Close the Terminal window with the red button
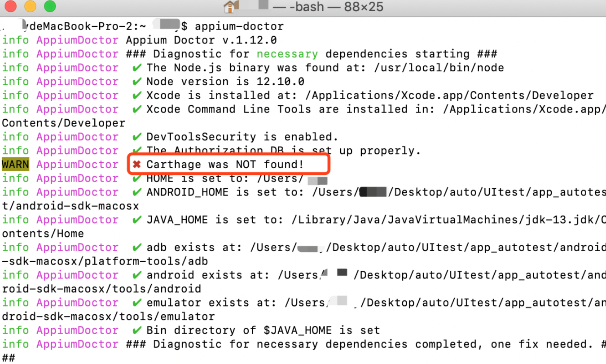Image resolution: width=606 pixels, height=364 pixels. coord(10,6)
